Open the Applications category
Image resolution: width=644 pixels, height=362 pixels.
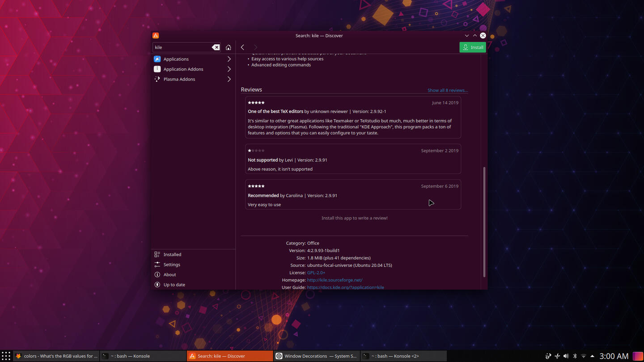(193, 59)
